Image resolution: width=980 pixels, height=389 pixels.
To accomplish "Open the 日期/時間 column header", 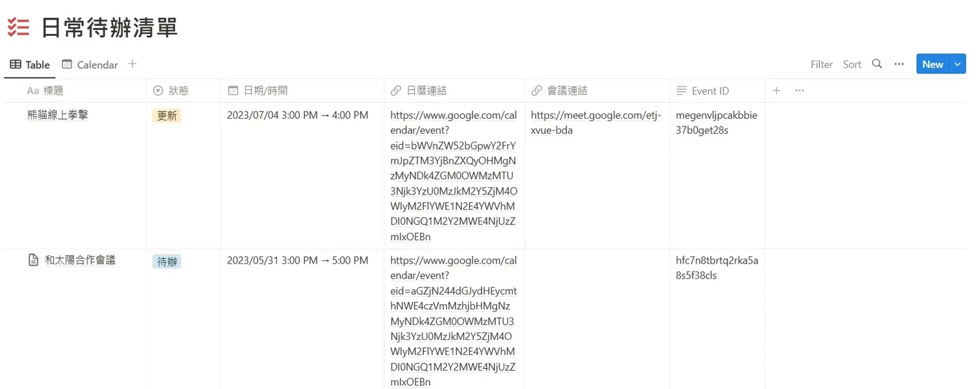I will [302, 91].
